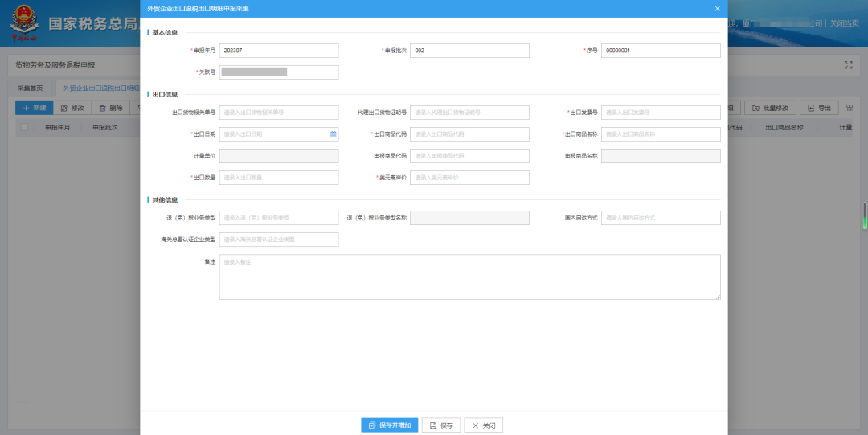Focus the 申报商品代码 field

click(x=469, y=156)
